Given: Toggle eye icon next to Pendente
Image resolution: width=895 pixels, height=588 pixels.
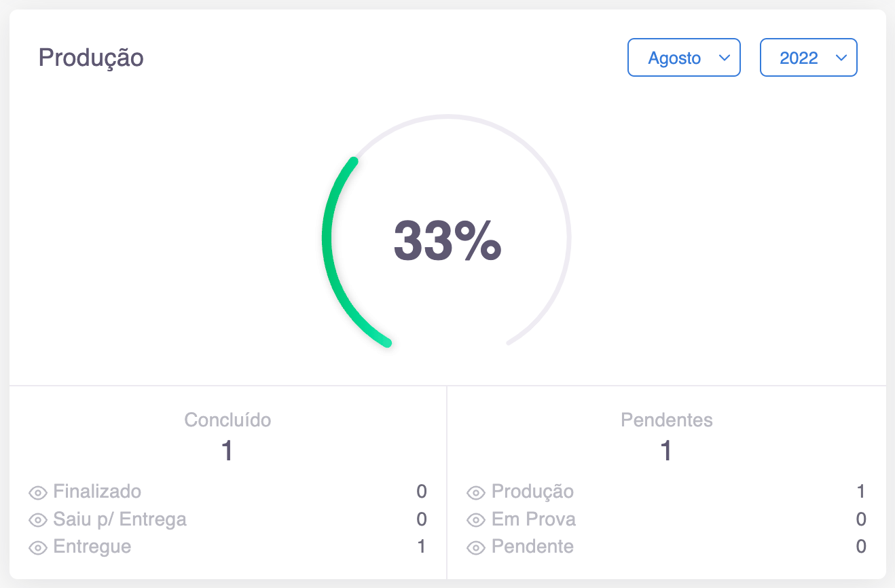Looking at the screenshot, I should [477, 547].
